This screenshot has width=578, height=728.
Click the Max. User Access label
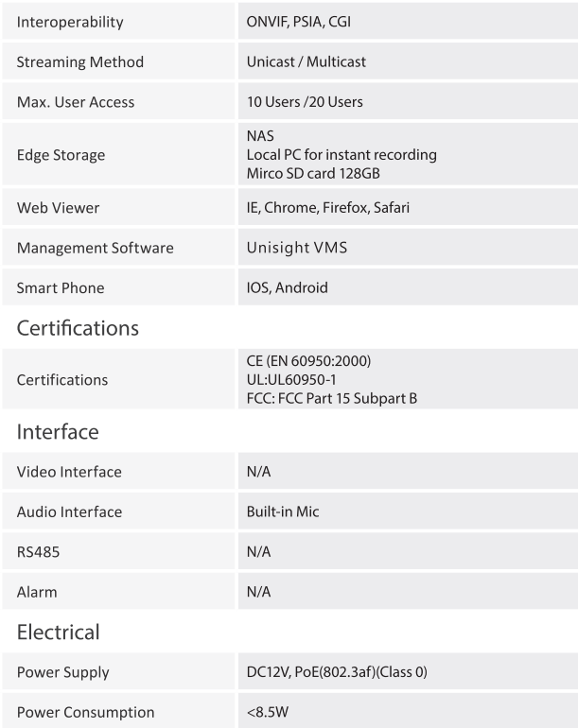coord(76,102)
